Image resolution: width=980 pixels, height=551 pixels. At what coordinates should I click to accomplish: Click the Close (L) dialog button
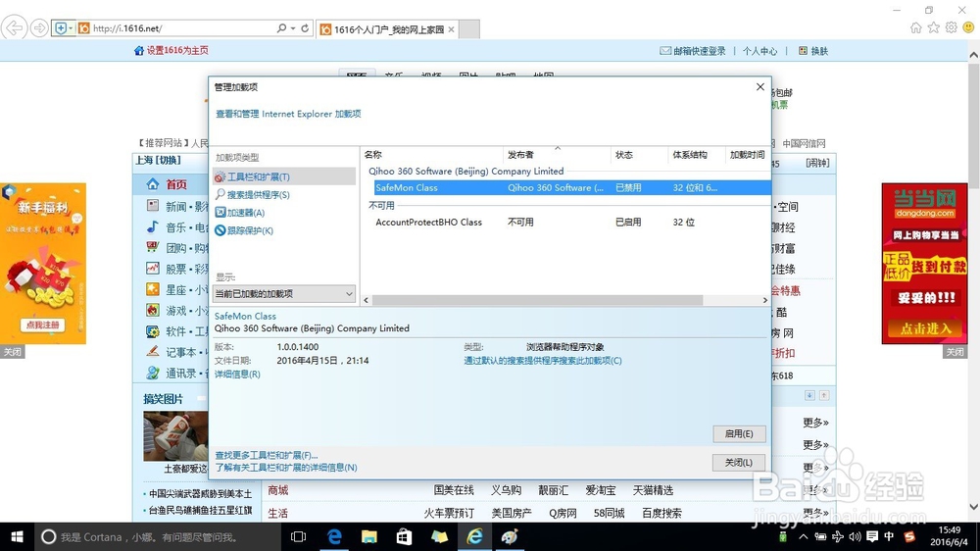click(x=739, y=462)
